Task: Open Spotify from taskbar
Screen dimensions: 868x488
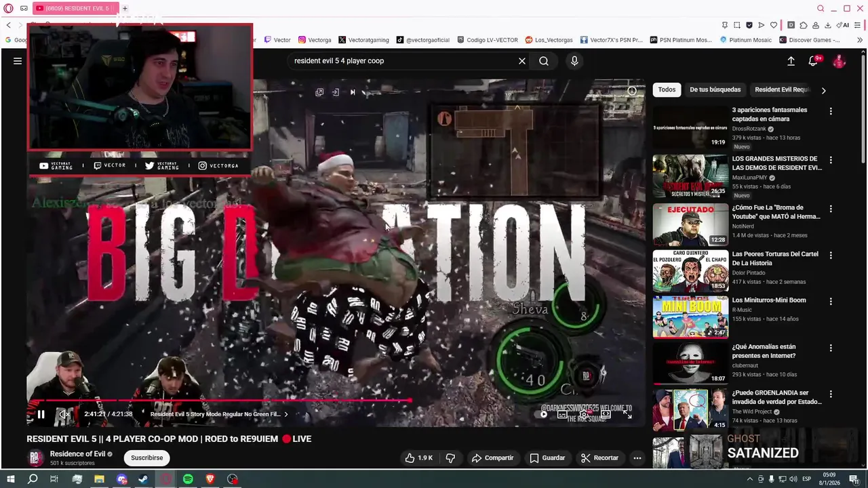Action: pyautogui.click(x=188, y=479)
